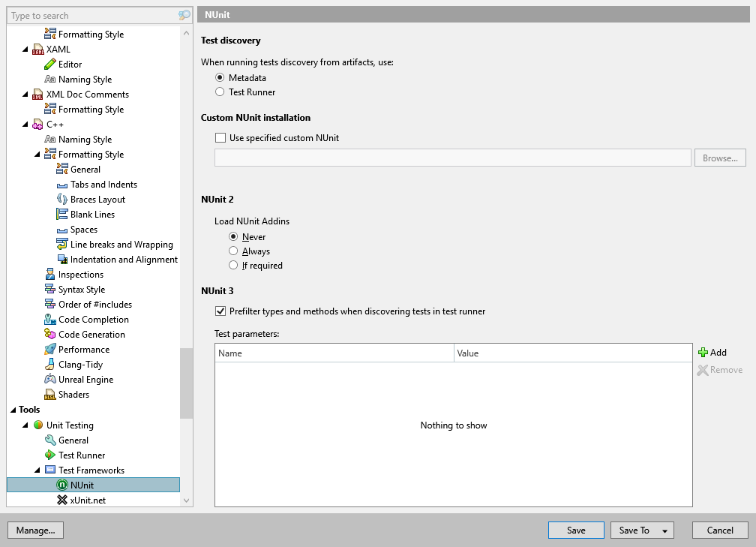
Task: Click the Inspections icon
Action: (49, 275)
